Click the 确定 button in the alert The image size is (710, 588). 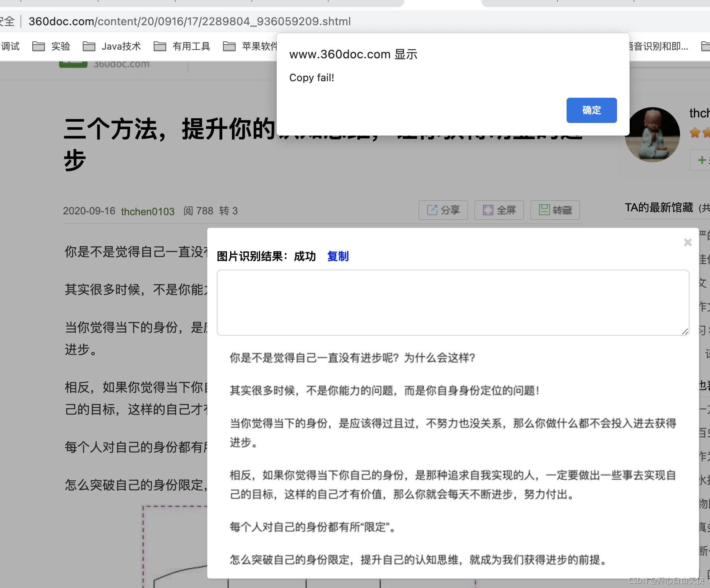[591, 110]
